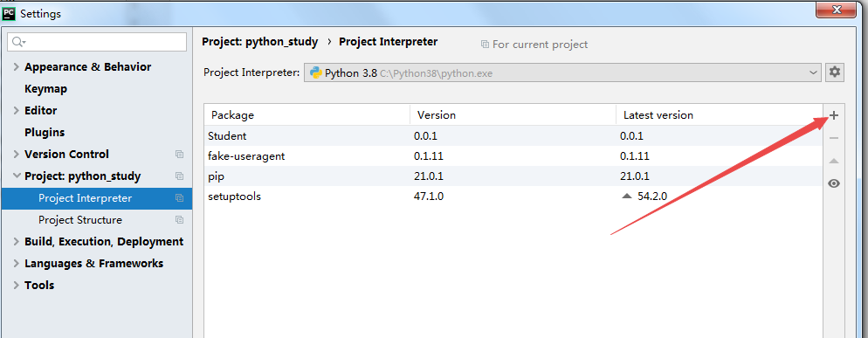This screenshot has height=338, width=868.
Task: Expand Build, Execution, Deployment section
Action: point(17,242)
